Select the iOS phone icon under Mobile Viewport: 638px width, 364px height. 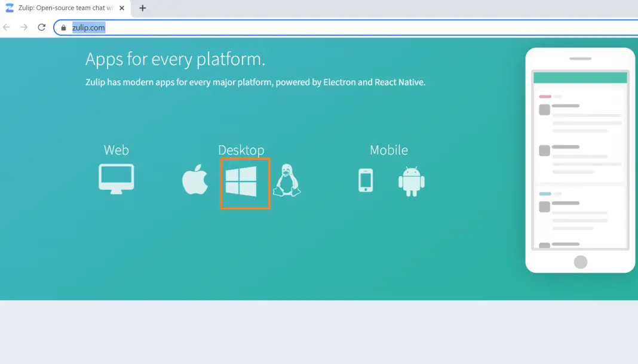[366, 180]
